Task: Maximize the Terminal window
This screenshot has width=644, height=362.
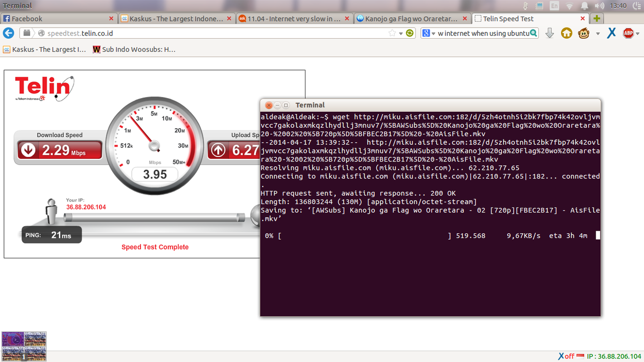Action: [x=286, y=105]
